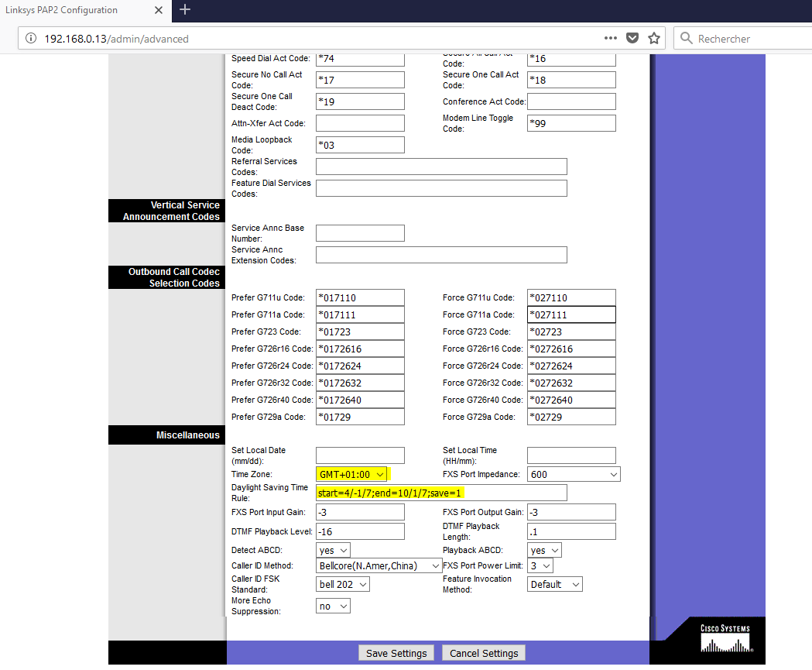Open the Caller ID Method dropdown
The height and width of the screenshot is (670, 812).
pyautogui.click(x=379, y=565)
